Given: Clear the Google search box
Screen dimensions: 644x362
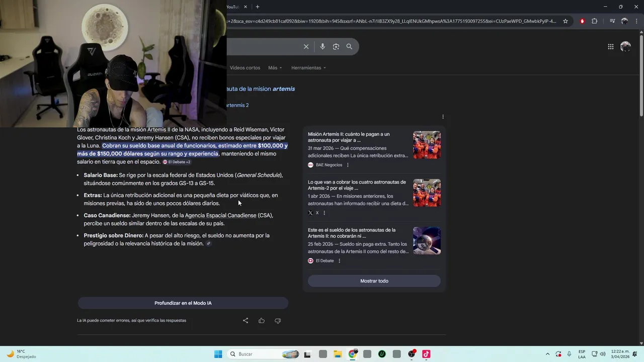Looking at the screenshot, I should (306, 46).
